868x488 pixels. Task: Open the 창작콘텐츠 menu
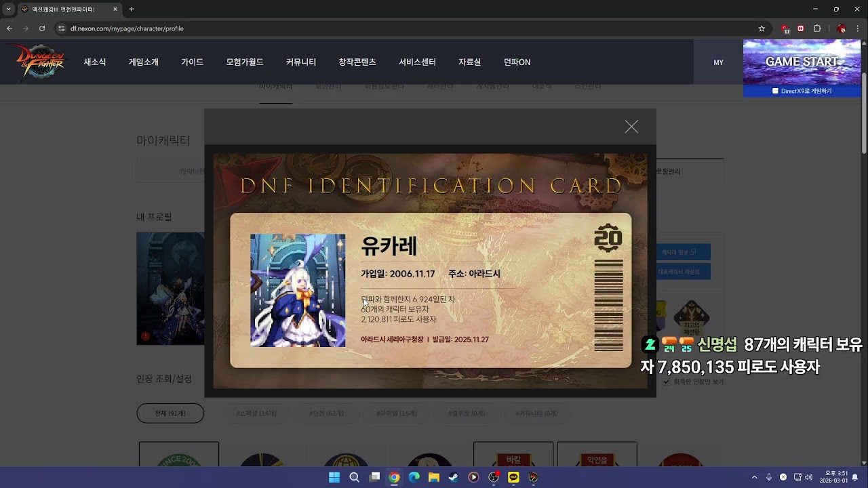pos(357,62)
